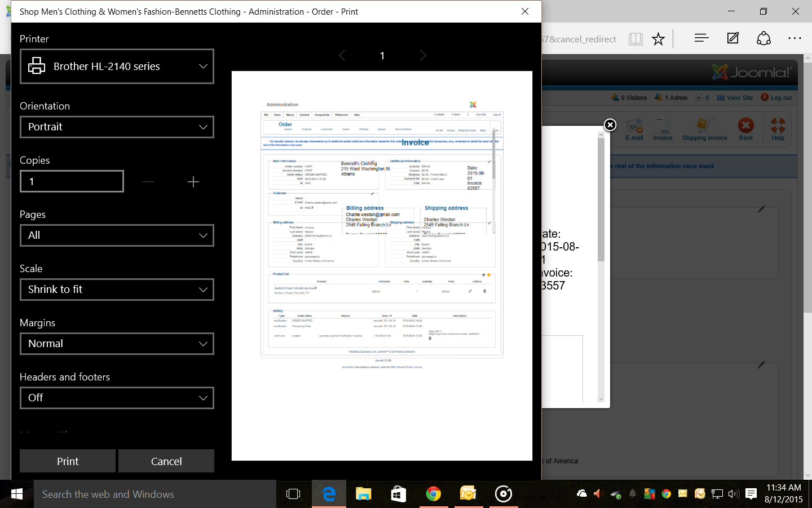Open View Site link in Joomla
812x508 pixels.
pyautogui.click(x=735, y=98)
